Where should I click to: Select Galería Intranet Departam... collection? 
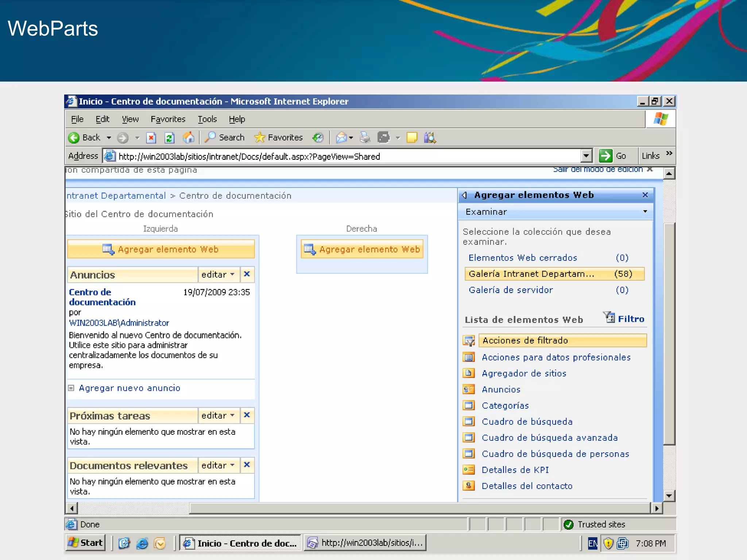click(x=555, y=274)
